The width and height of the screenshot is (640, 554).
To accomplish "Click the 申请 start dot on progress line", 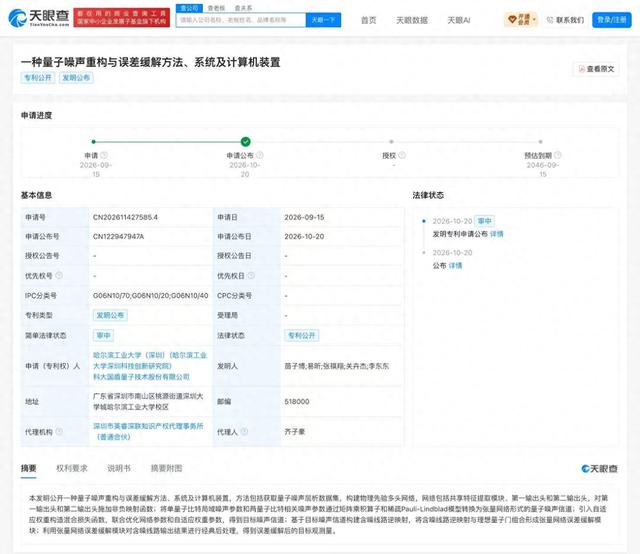I will click(94, 142).
